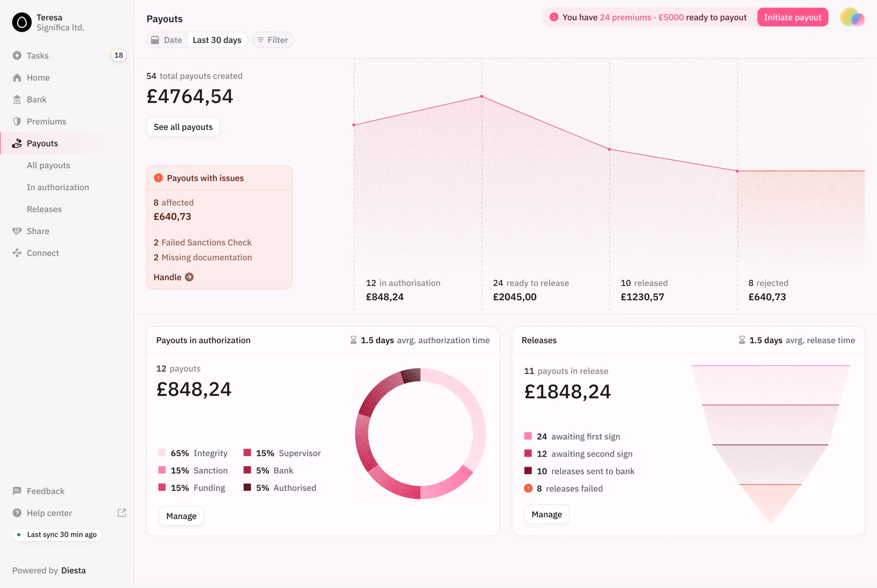The image size is (877, 588).
Task: Click the Feedback chat bubble icon
Action: (x=17, y=491)
